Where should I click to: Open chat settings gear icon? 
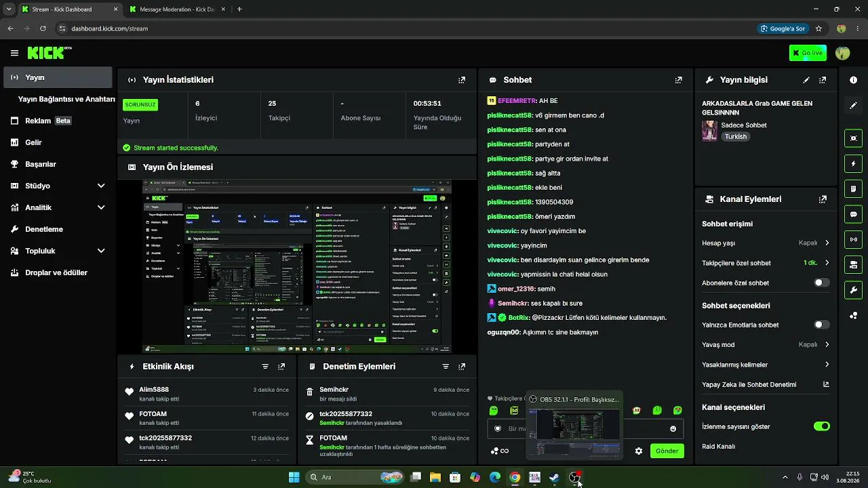[638, 451]
